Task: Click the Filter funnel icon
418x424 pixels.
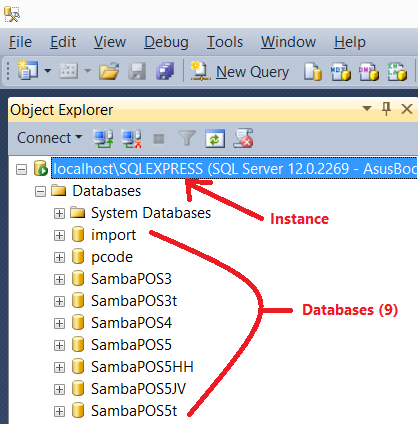Action: (187, 138)
